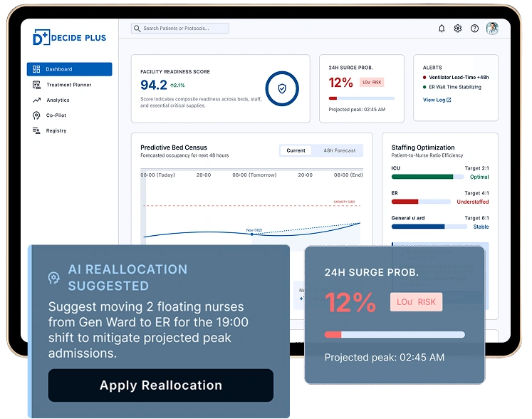532x419 pixels.
Task: Open settings gear icon in header
Action: point(458,29)
